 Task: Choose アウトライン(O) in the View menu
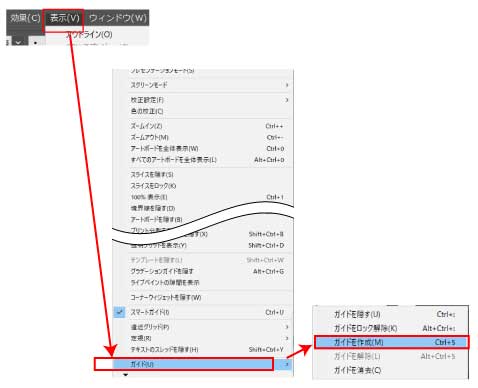tap(89, 34)
